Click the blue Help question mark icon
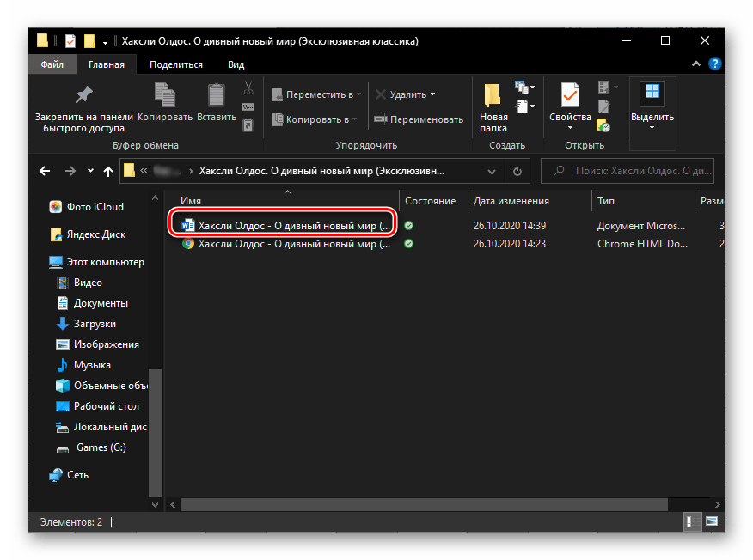The image size is (753, 560). (714, 64)
